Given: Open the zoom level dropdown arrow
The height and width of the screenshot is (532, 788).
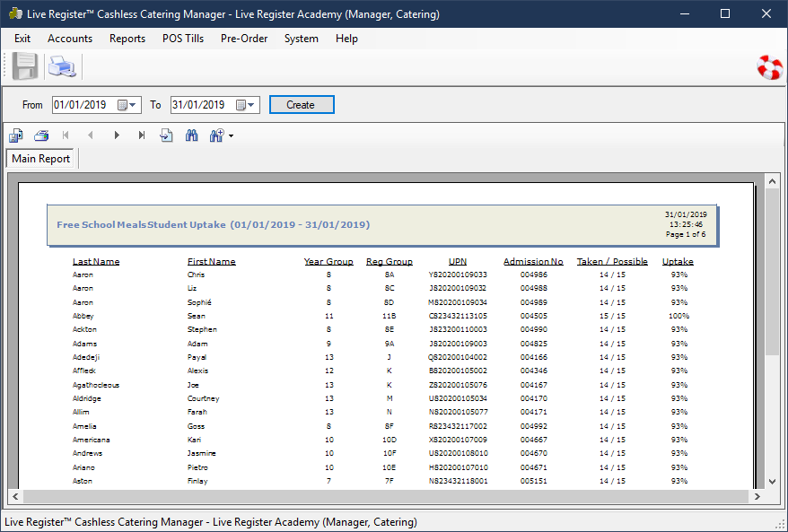Looking at the screenshot, I should (232, 135).
